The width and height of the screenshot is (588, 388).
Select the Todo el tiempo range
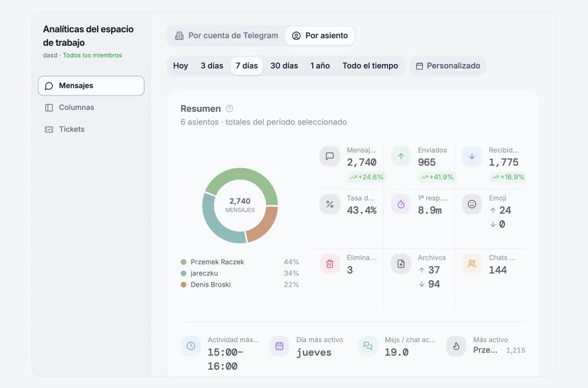(370, 66)
